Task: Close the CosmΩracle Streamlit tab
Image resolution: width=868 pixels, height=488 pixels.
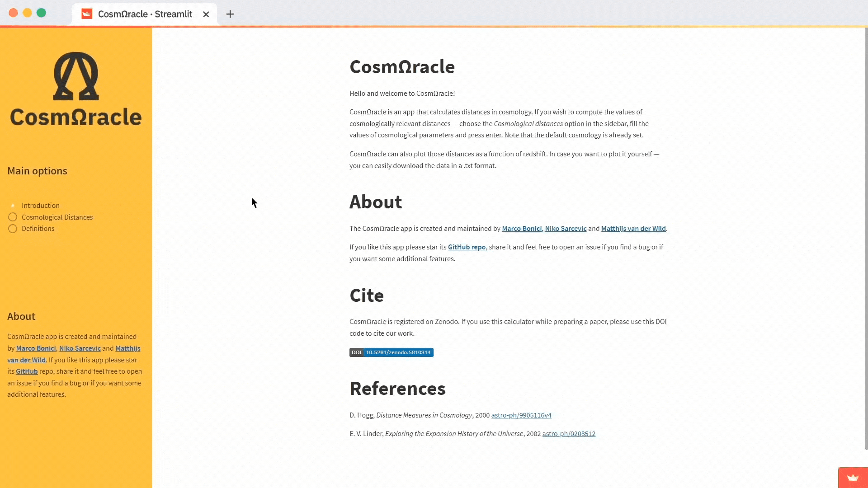Action: click(x=206, y=14)
